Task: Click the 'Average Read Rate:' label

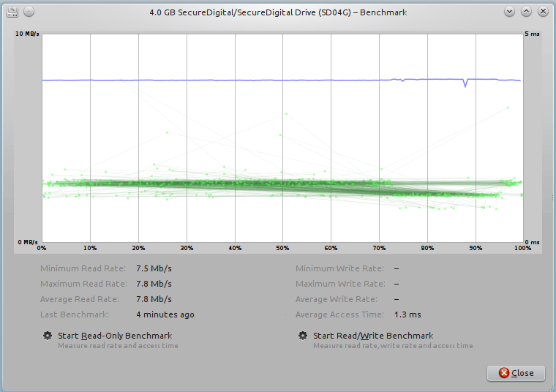Action: pos(80,299)
